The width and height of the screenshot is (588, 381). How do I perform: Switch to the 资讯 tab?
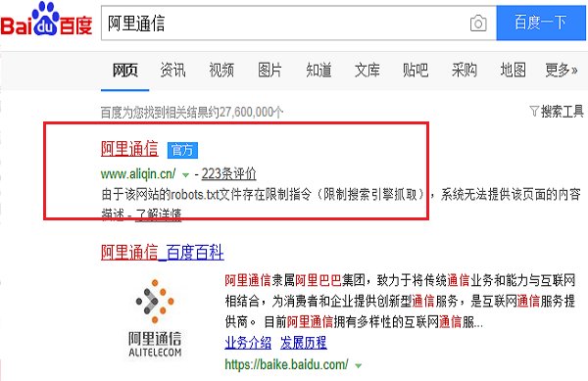[x=172, y=71]
